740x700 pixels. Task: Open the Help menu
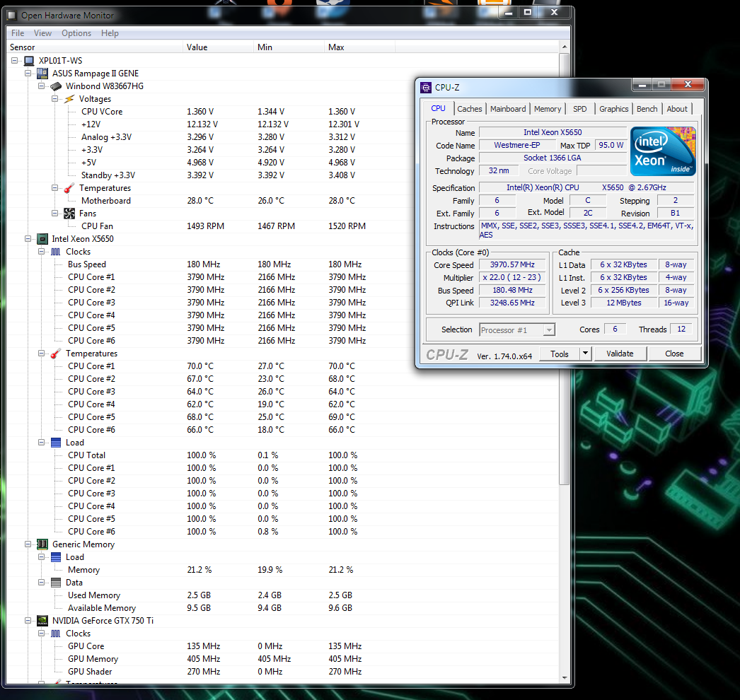(x=110, y=33)
